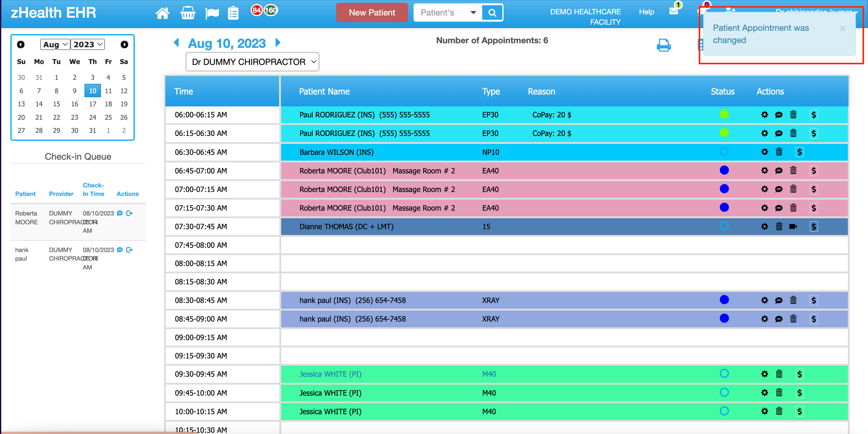Viewport: 868px width, 434px height.
Task: Open the clipboard tasks icon
Action: pos(233,13)
